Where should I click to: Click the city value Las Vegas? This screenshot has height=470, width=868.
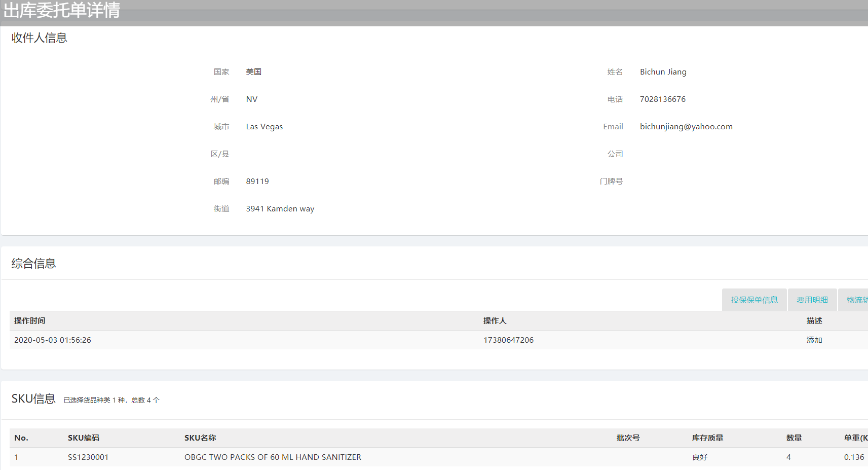tap(264, 127)
